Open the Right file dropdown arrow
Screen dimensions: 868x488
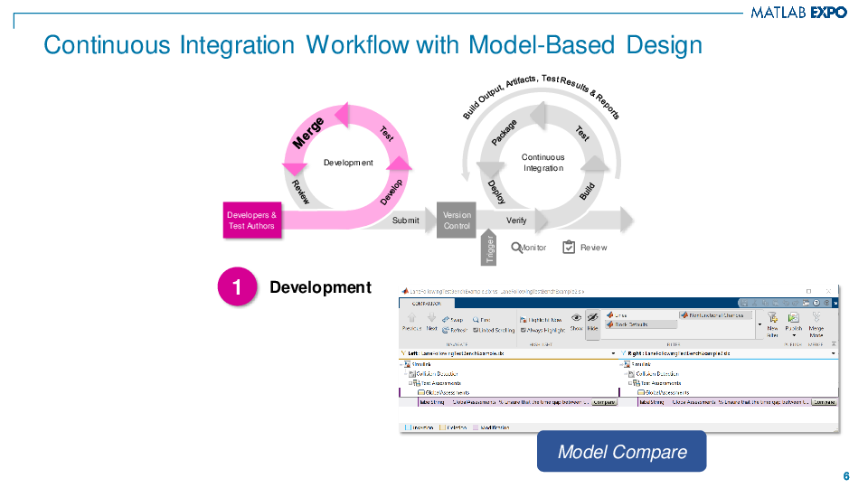tap(833, 353)
